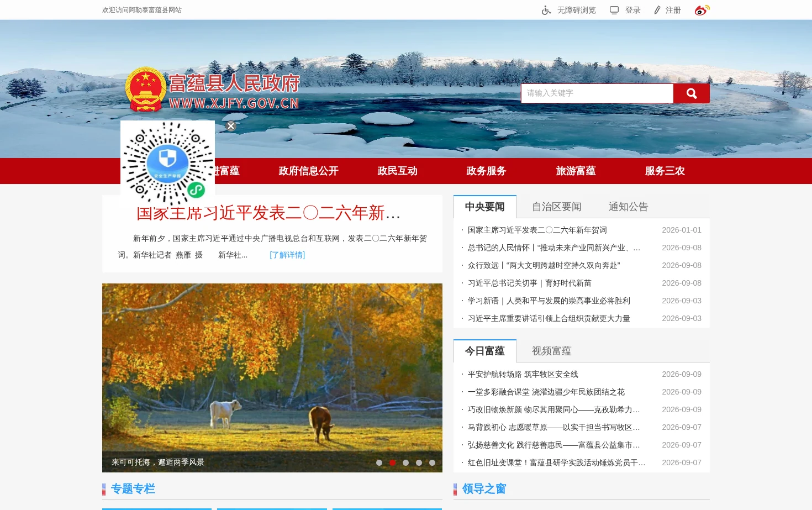Click the login monitor icon
Screen dimensions: 812x510
614,10
